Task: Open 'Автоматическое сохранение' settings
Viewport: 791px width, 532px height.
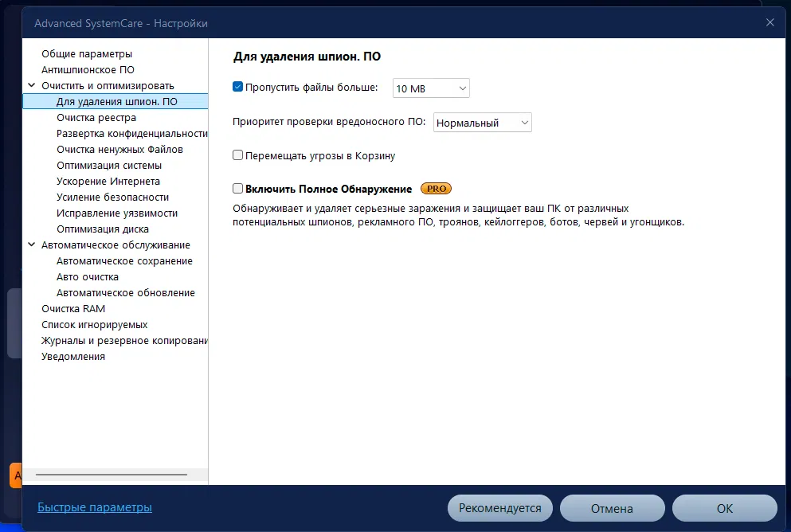Action: [124, 261]
